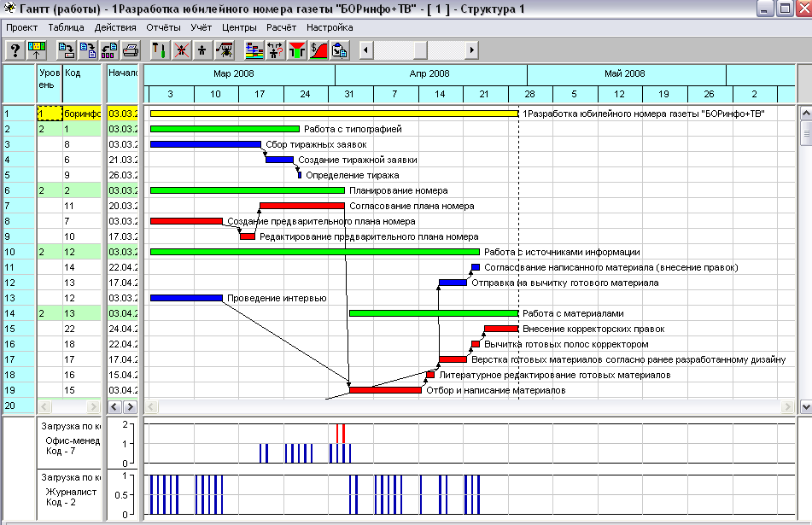Image resolution: width=812 pixels, height=525 pixels.
Task: Select the green Планирование номера bar
Action: (247, 190)
